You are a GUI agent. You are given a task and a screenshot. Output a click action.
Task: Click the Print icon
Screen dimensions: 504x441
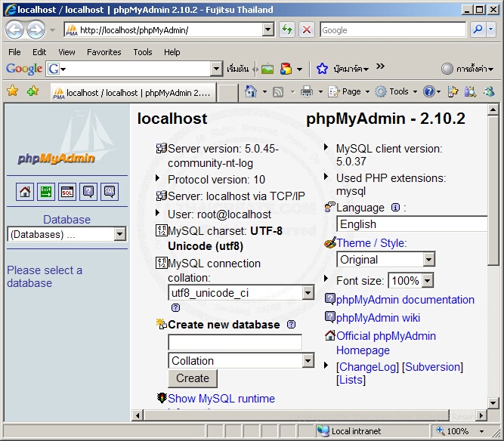(x=306, y=92)
